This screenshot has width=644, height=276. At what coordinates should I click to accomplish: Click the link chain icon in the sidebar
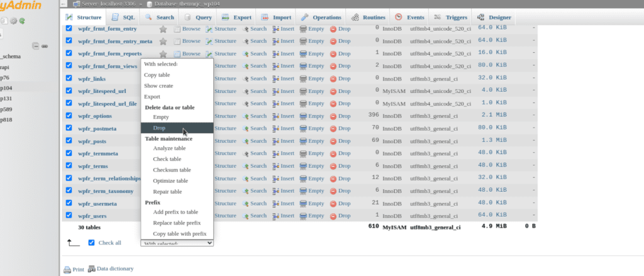pos(45,47)
